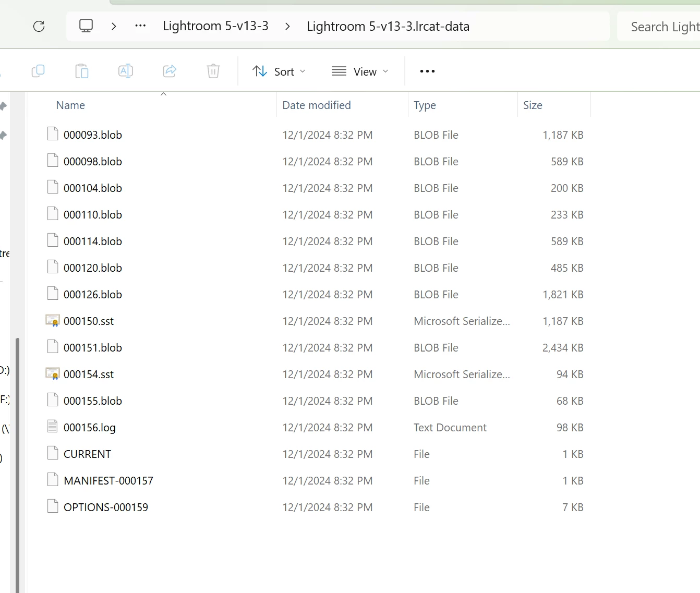The image size is (700, 593).
Task: Click the This PC monitor icon in the breadcrumb
Action: 86,26
